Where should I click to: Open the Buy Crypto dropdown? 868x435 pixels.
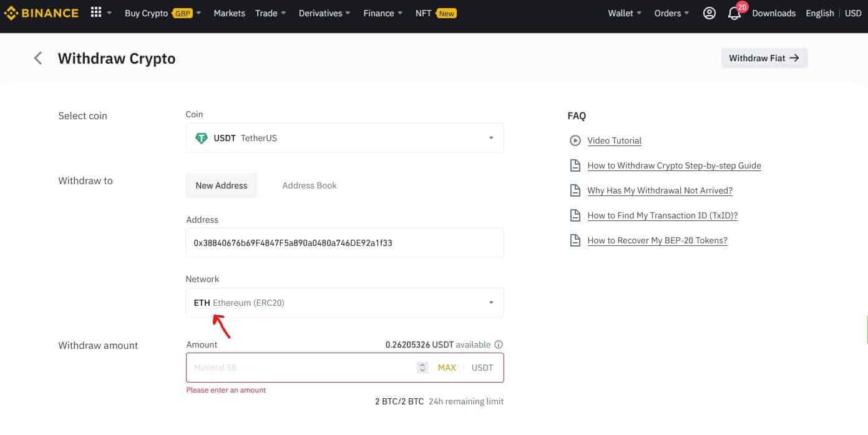click(163, 13)
